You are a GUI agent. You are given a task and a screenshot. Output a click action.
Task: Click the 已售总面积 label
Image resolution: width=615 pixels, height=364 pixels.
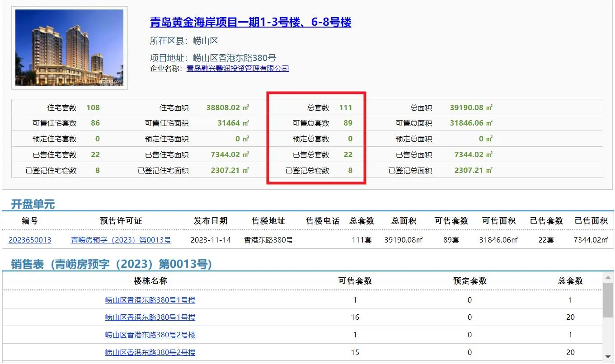point(414,155)
